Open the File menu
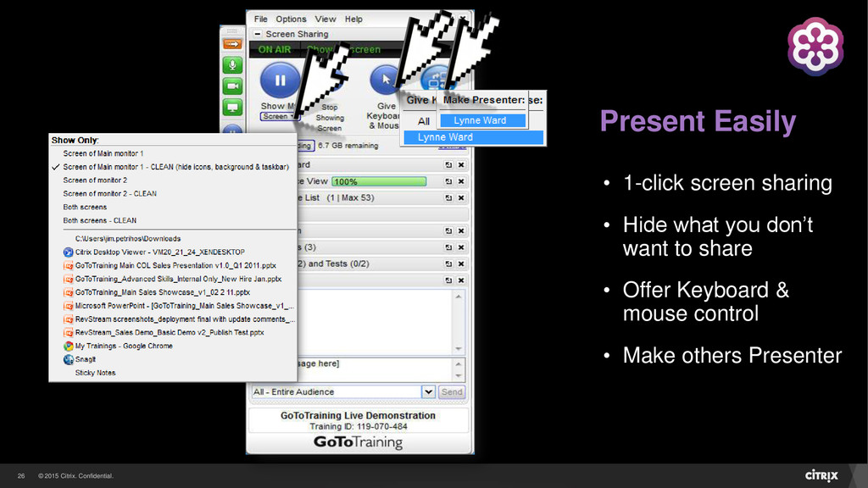This screenshot has height=488, width=868. (x=261, y=19)
